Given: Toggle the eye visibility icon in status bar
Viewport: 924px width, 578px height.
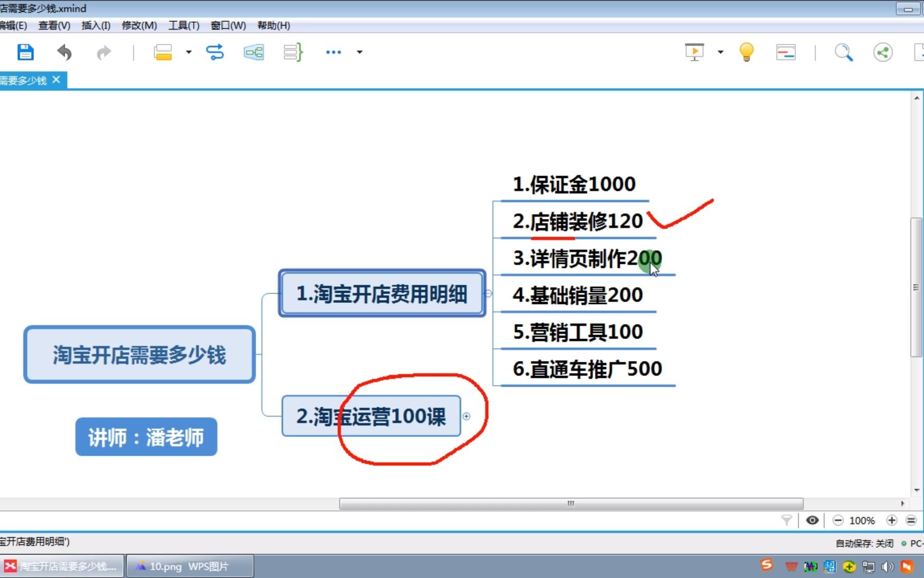Looking at the screenshot, I should click(x=812, y=520).
